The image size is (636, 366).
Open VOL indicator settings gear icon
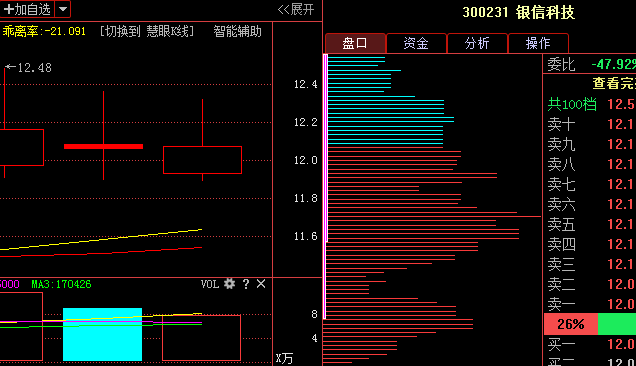(230, 284)
